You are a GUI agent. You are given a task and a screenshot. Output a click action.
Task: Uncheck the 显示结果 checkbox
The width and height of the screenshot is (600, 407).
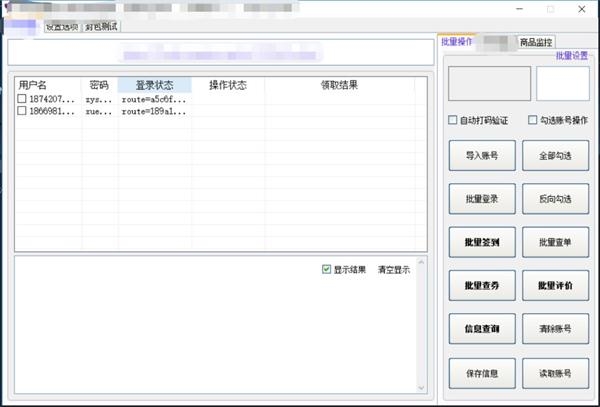pos(327,270)
